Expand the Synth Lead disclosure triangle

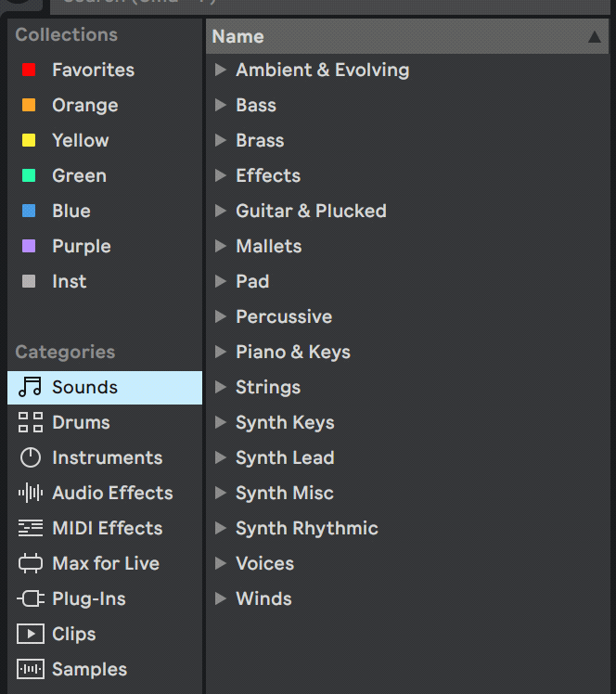[221, 457]
